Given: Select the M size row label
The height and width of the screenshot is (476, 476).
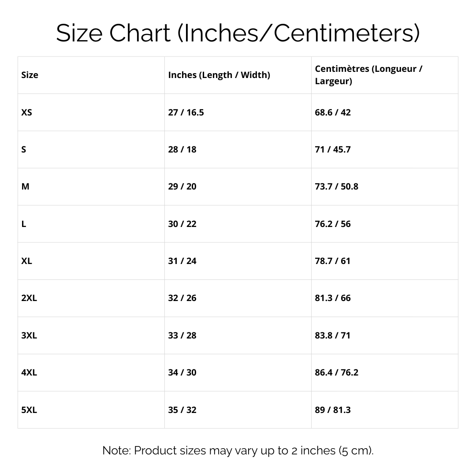Looking at the screenshot, I should pyautogui.click(x=26, y=186).
